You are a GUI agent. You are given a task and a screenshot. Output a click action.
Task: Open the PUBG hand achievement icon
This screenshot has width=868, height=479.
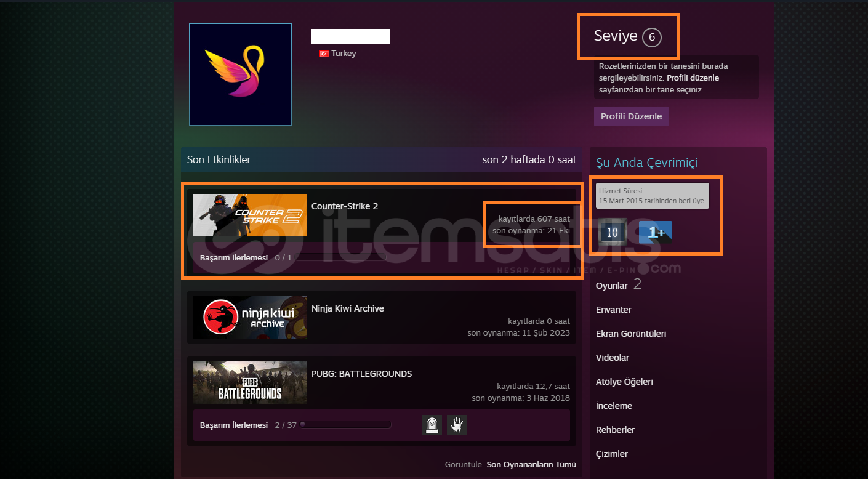tap(457, 425)
